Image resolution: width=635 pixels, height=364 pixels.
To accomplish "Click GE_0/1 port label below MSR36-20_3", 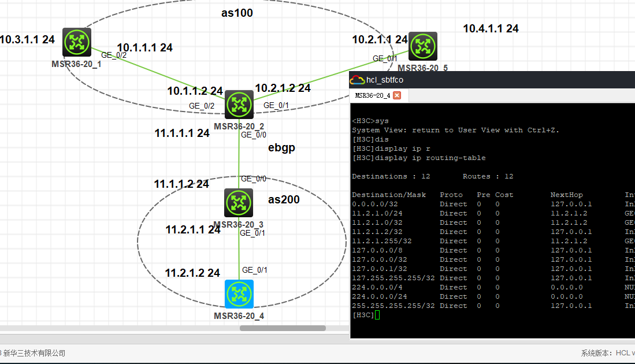I will [x=252, y=233].
